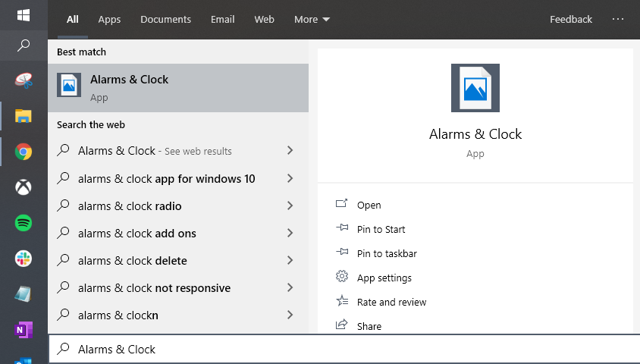Switch to the Web tab
640x364 pixels.
coord(264,19)
